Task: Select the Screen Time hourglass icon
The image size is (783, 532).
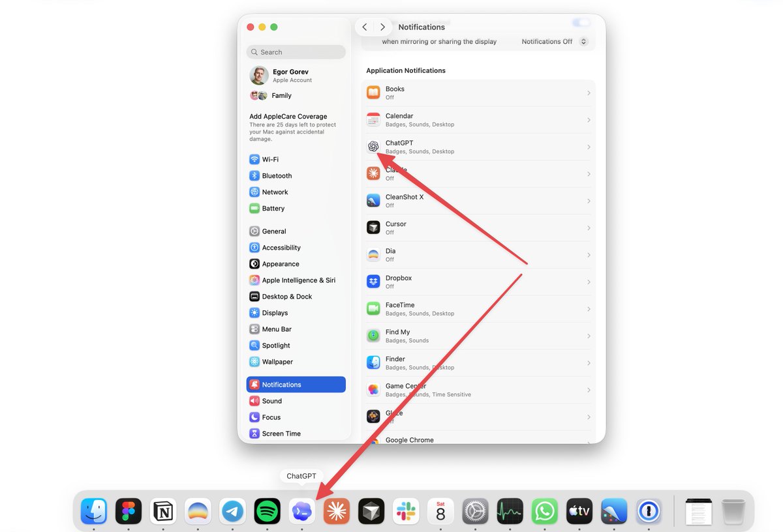Action: point(254,433)
